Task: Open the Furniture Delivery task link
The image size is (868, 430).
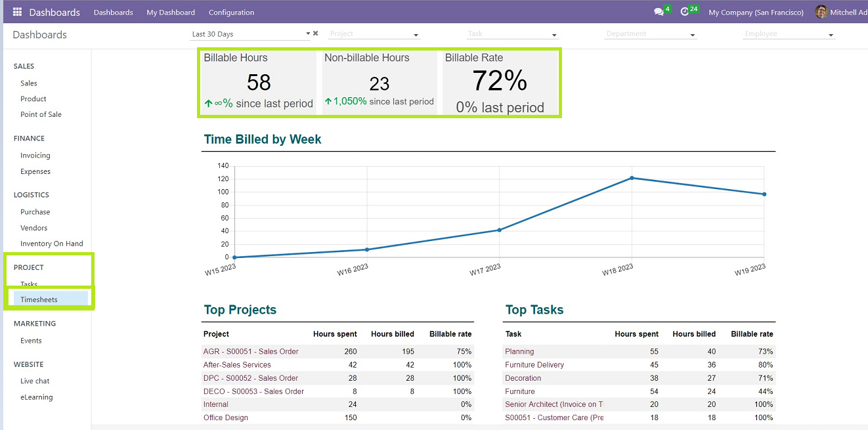Action: (534, 365)
